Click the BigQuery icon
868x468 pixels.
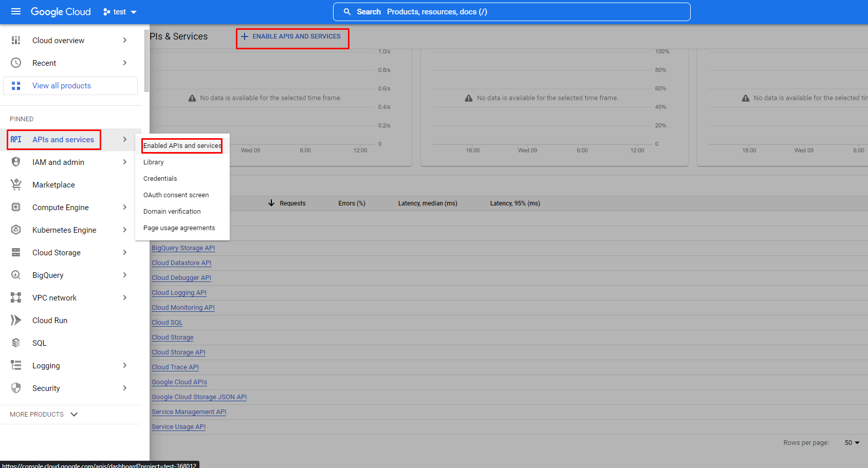[16, 275]
